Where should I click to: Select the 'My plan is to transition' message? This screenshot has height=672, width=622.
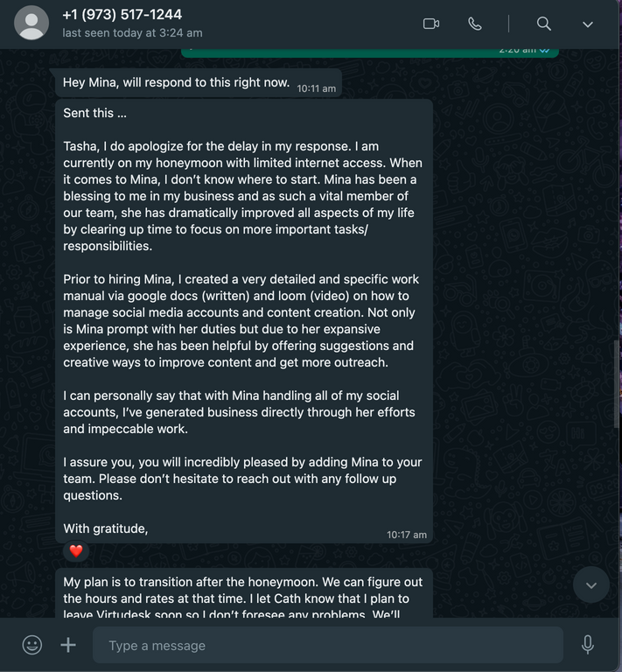pos(244,593)
